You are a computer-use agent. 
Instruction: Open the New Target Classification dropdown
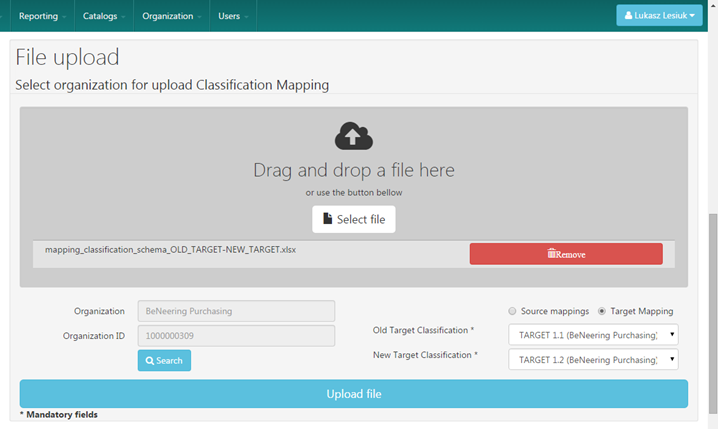[593, 359]
